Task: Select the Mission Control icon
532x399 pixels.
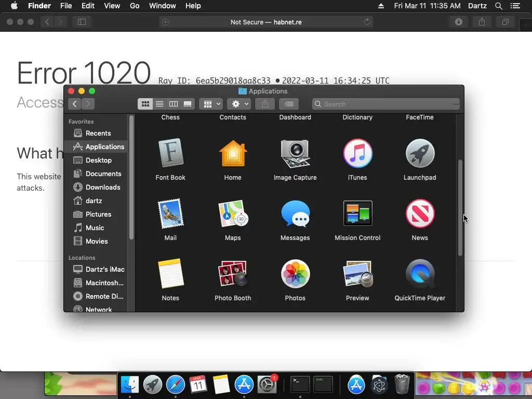Action: pos(357,214)
